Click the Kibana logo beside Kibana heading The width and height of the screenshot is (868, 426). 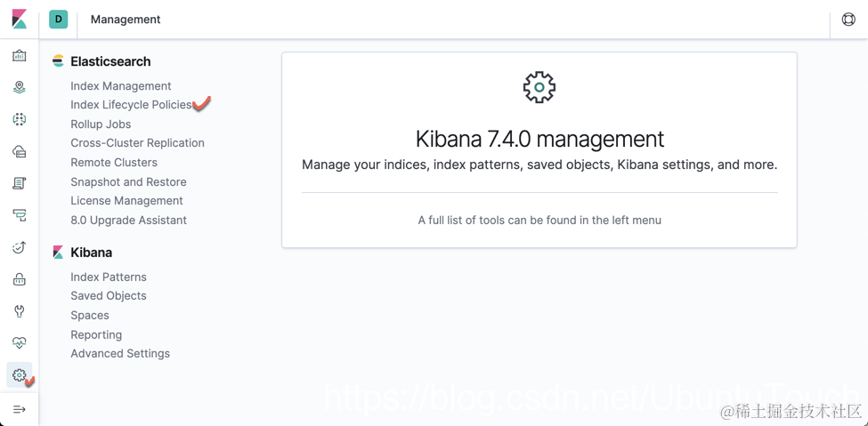pos(58,253)
